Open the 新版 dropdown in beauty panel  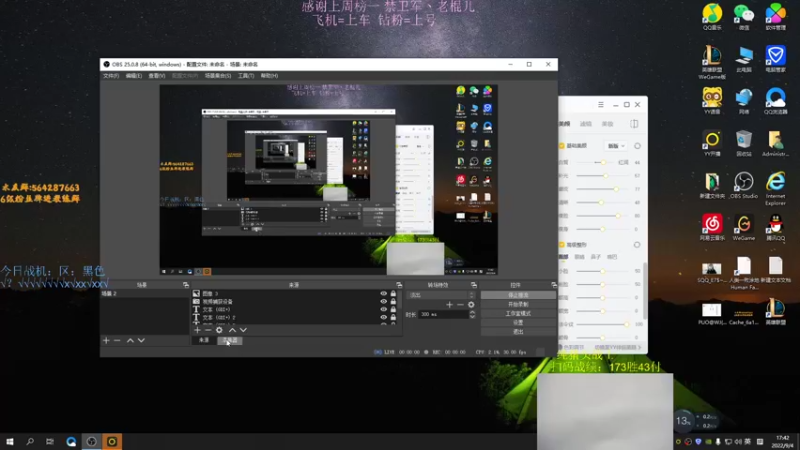tap(616, 146)
